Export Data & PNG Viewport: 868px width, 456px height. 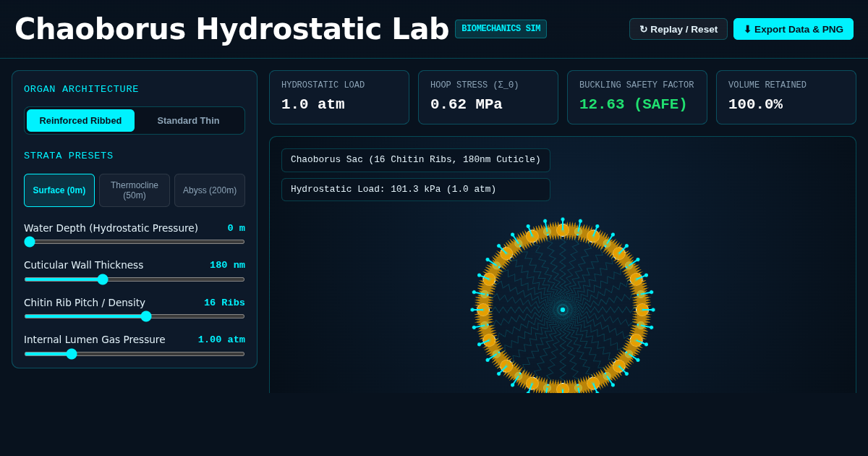pyautogui.click(x=793, y=29)
